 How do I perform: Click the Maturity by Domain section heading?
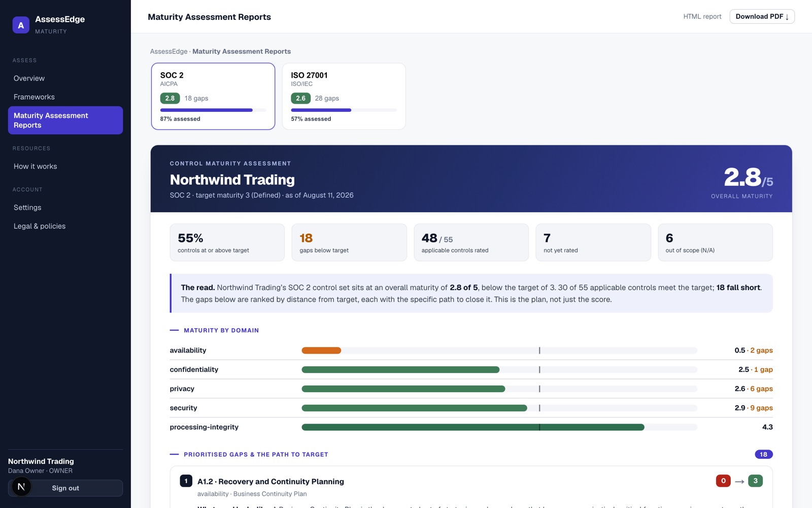tap(221, 330)
